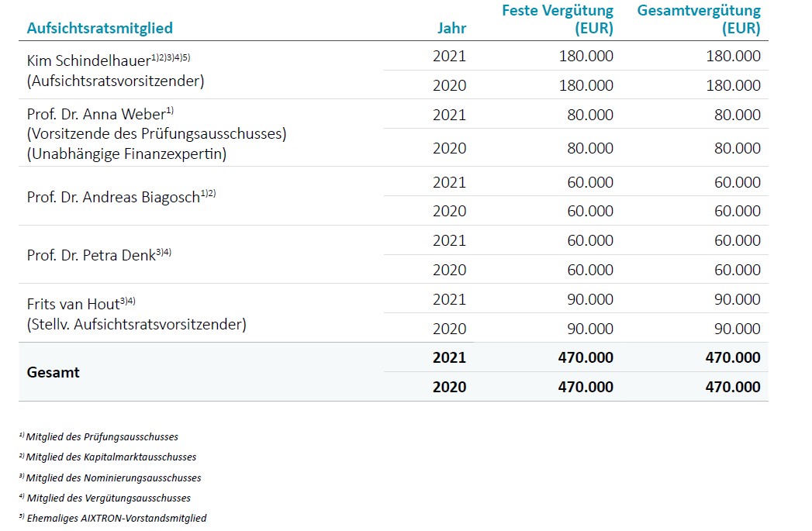Click the bold Gesamt row label
The image size is (812, 531).
tap(54, 372)
